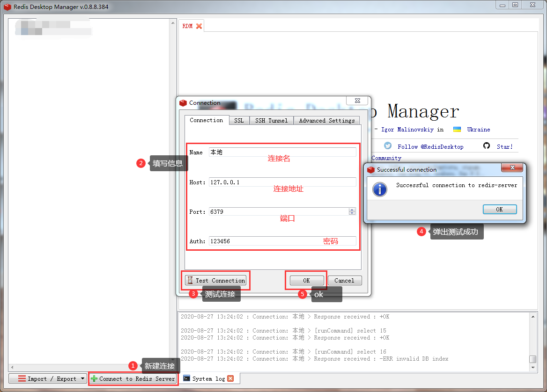Open the Import / Export dropdown

48,378
